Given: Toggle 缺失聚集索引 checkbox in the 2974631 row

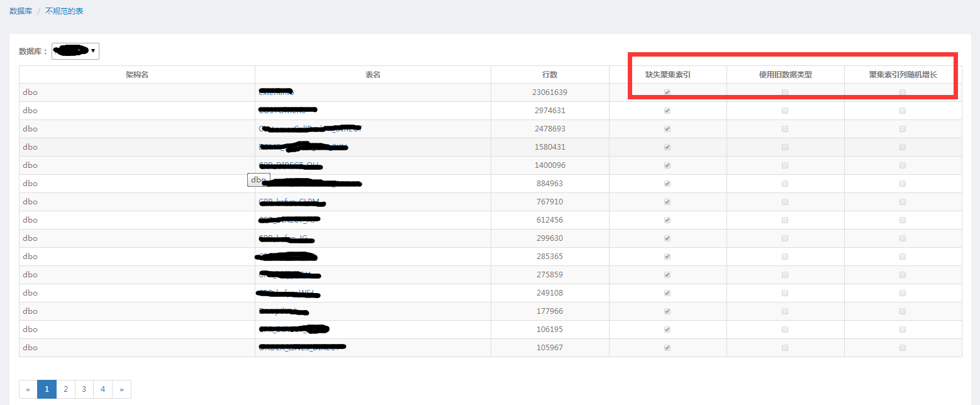Looking at the screenshot, I should [667, 111].
